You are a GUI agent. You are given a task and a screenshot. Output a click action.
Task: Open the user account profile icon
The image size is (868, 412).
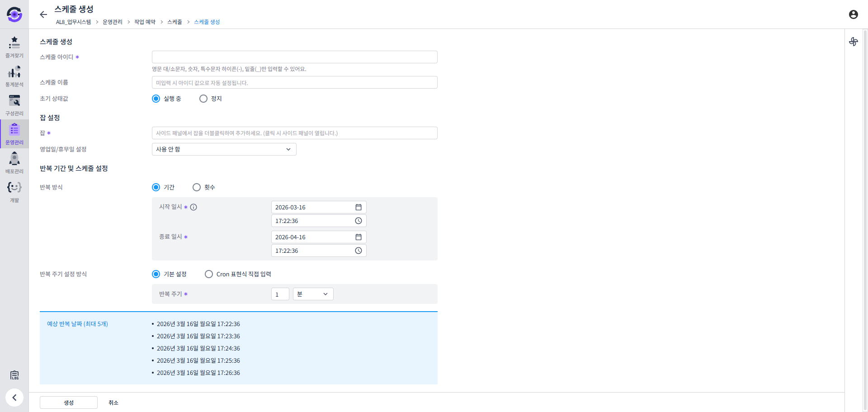point(853,14)
